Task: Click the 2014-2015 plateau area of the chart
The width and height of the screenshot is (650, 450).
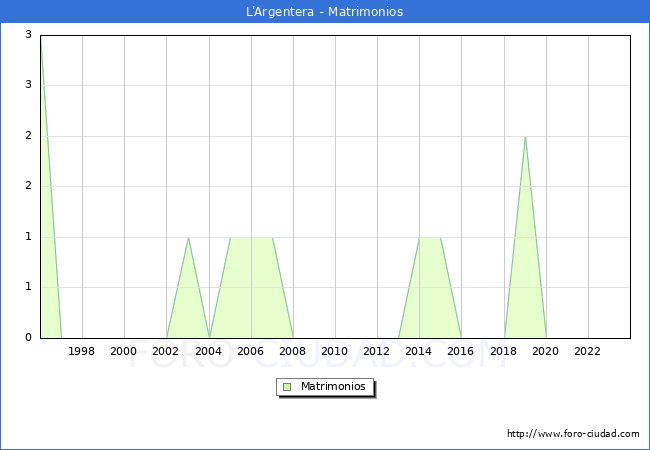Action: pos(430,288)
